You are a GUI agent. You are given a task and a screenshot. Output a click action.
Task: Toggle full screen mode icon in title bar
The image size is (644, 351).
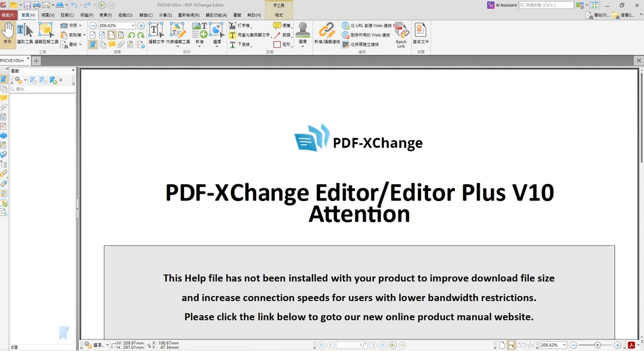click(594, 5)
